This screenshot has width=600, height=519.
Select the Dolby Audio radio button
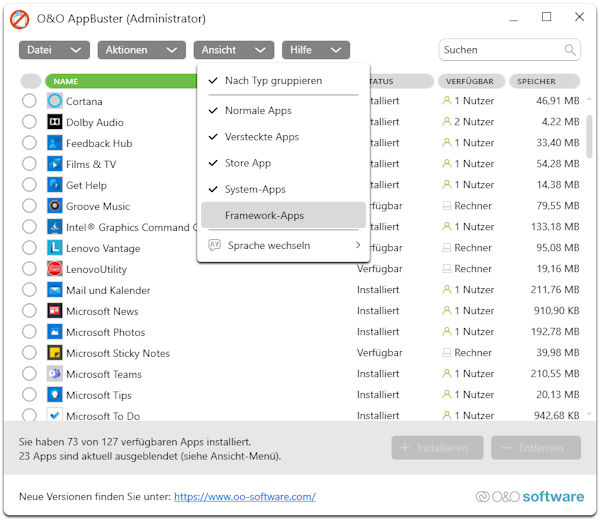pos(29,122)
